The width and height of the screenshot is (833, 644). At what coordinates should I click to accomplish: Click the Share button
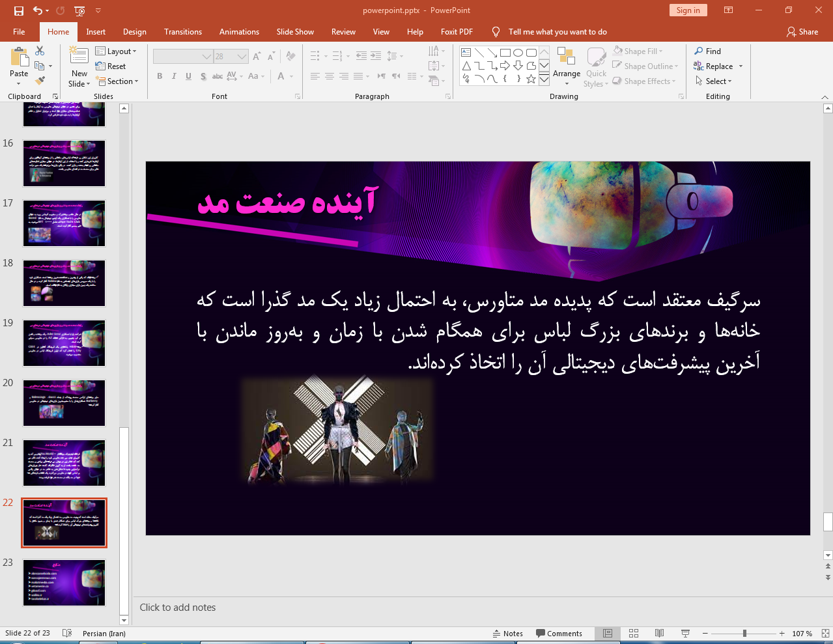click(802, 32)
